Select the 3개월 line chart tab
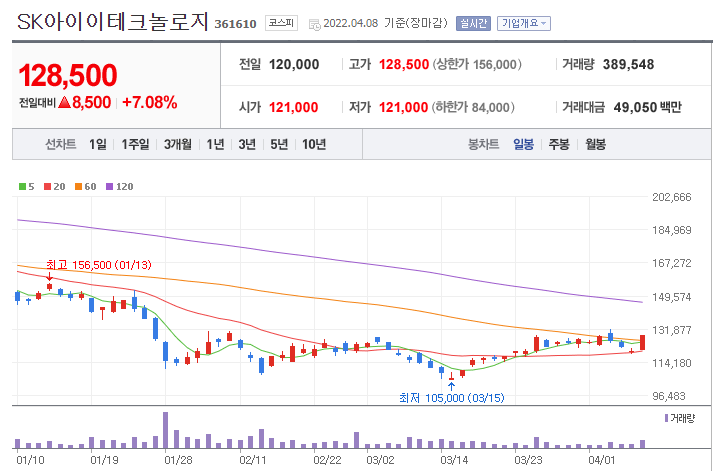This screenshot has height=471, width=713. tap(178, 145)
